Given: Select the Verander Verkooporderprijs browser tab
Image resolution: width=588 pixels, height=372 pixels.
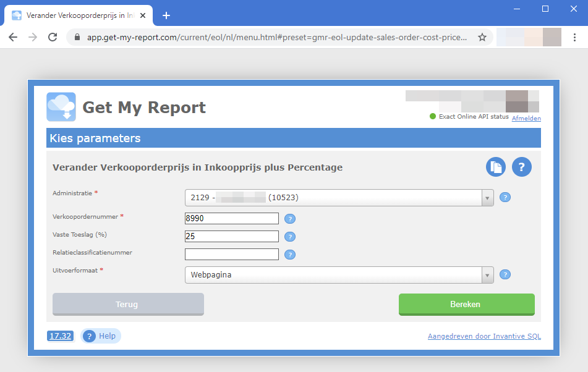Looking at the screenshot, I should [79, 15].
